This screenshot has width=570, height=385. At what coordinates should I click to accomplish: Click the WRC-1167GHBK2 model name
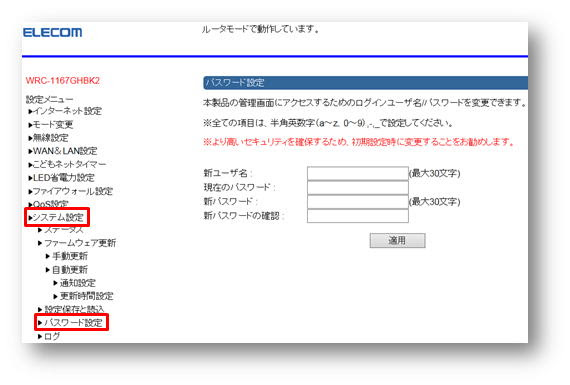pyautogui.click(x=63, y=81)
